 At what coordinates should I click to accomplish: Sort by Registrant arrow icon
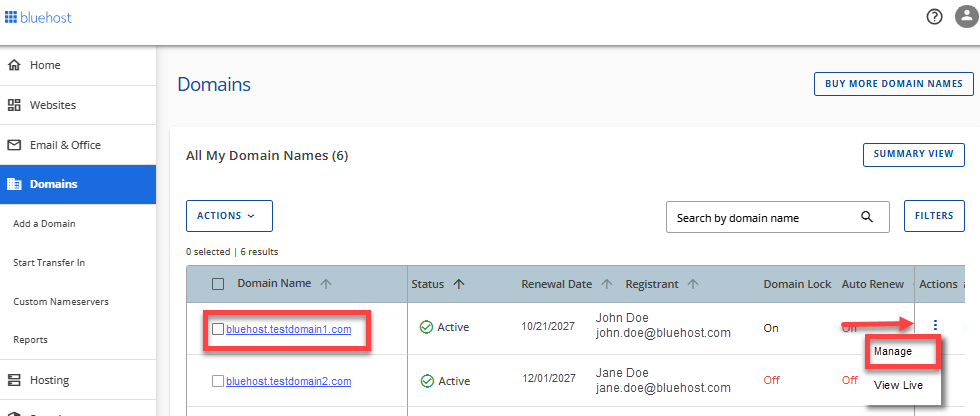click(691, 284)
